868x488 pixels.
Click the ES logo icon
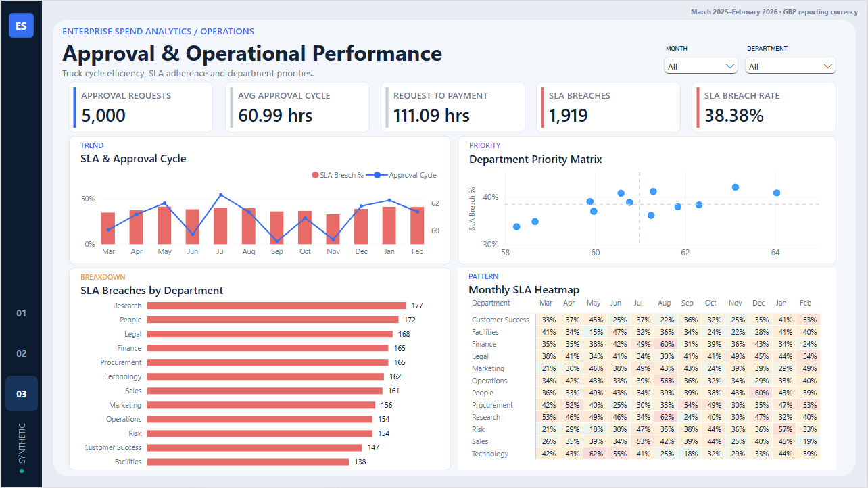(21, 26)
